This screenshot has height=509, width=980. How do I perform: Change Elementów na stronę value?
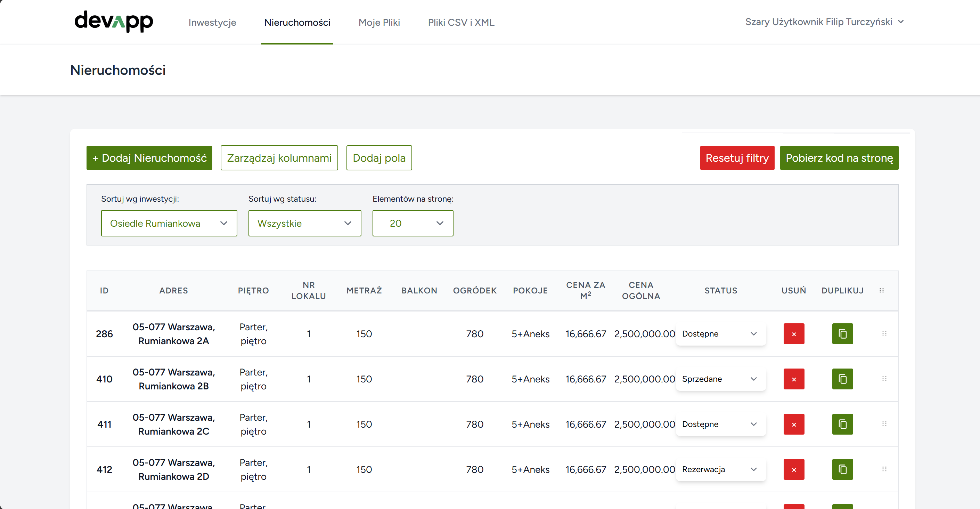[413, 223]
